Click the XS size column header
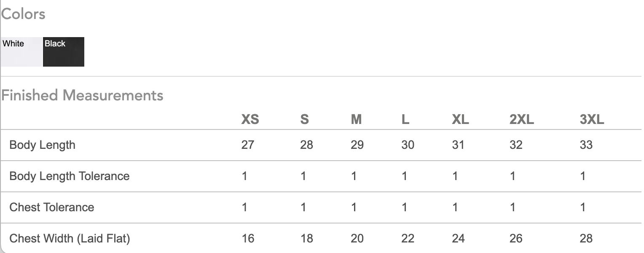 click(250, 120)
